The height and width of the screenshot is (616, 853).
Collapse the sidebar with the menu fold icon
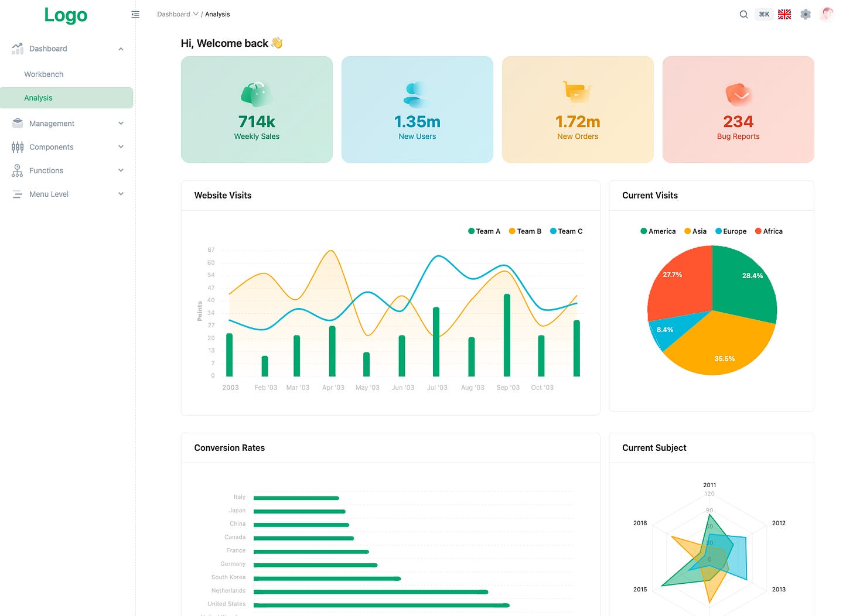135,14
